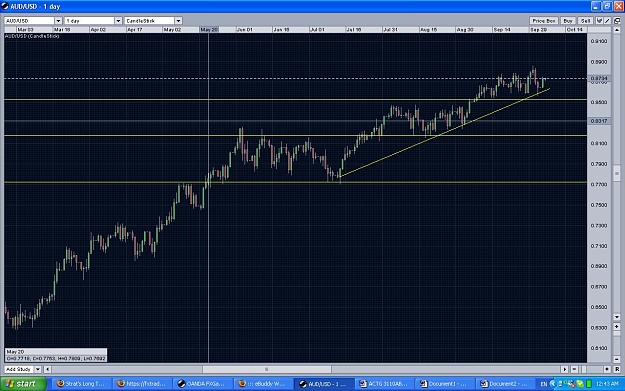Click the Sep 29 date header
625x391 pixels.
coord(539,30)
